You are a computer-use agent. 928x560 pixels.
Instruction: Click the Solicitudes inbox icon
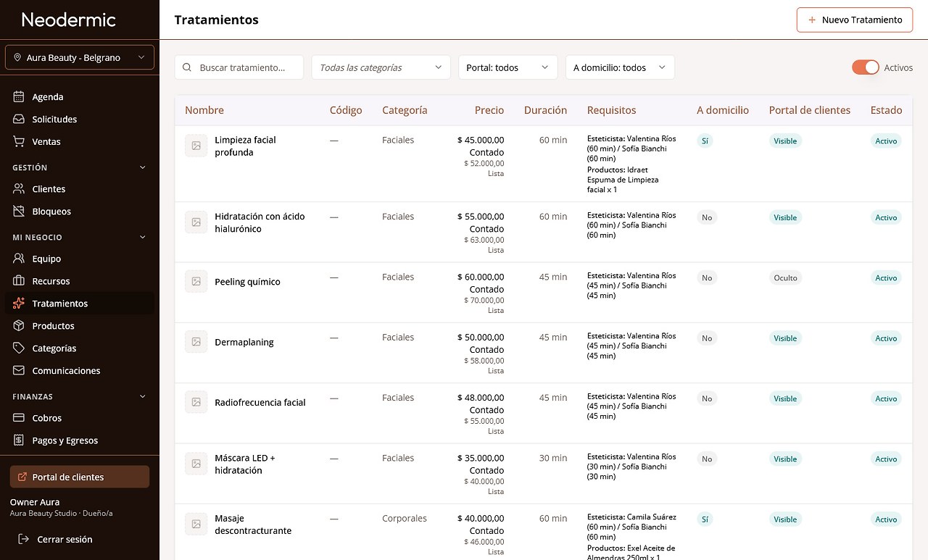19,120
